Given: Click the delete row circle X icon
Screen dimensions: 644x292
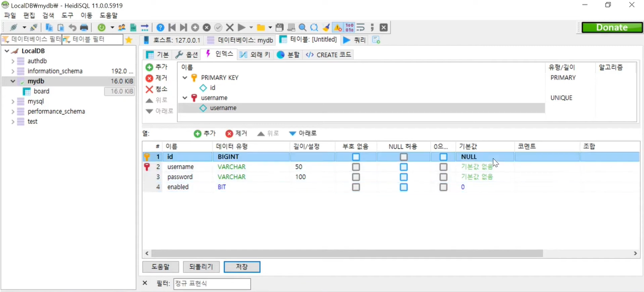Looking at the screenshot, I should pos(207,27).
